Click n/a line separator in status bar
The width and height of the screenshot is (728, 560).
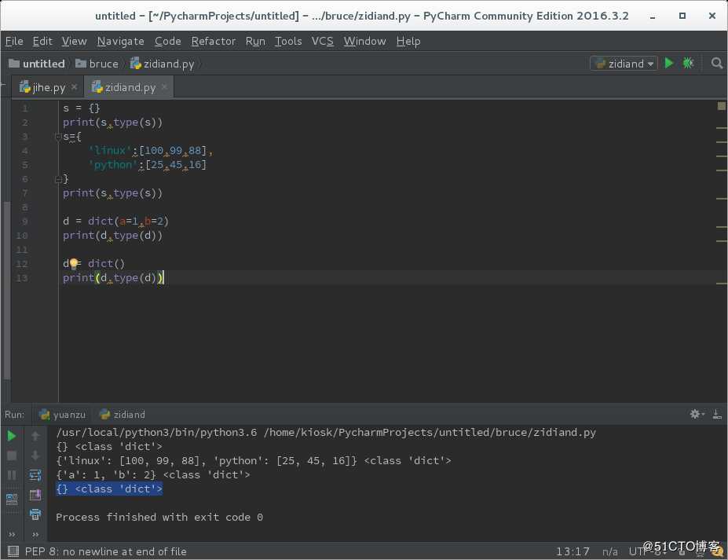pyautogui.click(x=609, y=551)
